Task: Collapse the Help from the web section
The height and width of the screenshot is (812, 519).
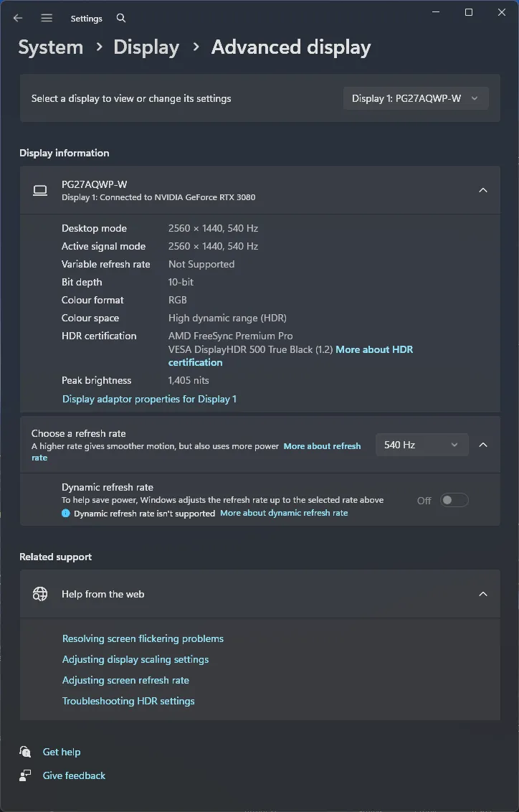Action: pyautogui.click(x=483, y=594)
